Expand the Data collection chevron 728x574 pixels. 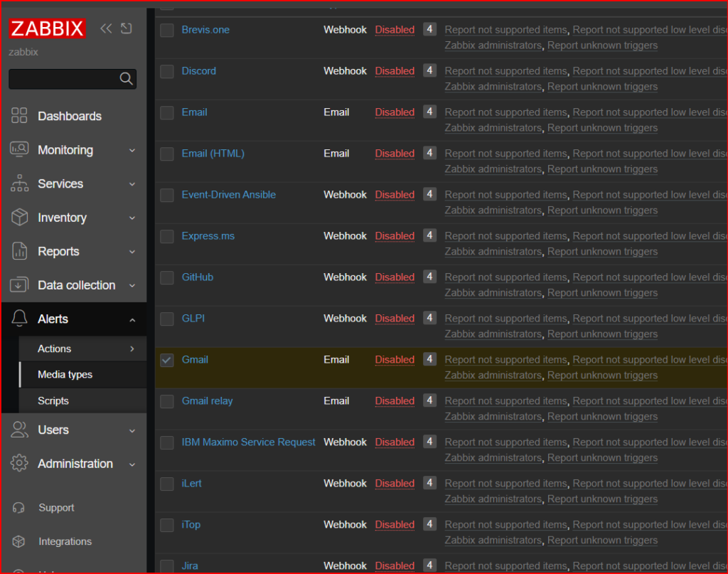click(x=132, y=286)
